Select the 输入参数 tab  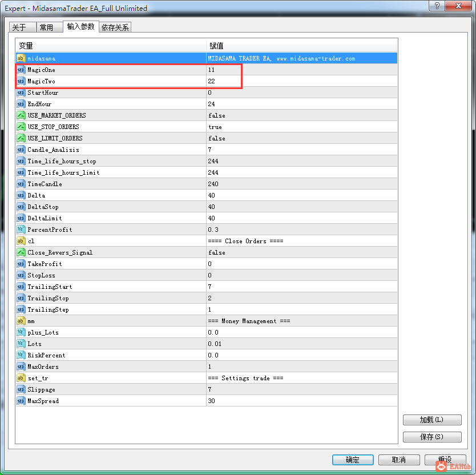point(80,26)
